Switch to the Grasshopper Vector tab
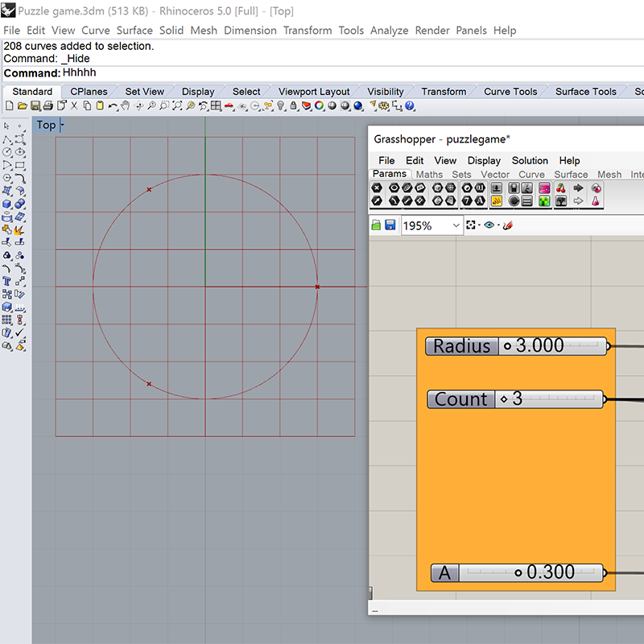 (495, 175)
